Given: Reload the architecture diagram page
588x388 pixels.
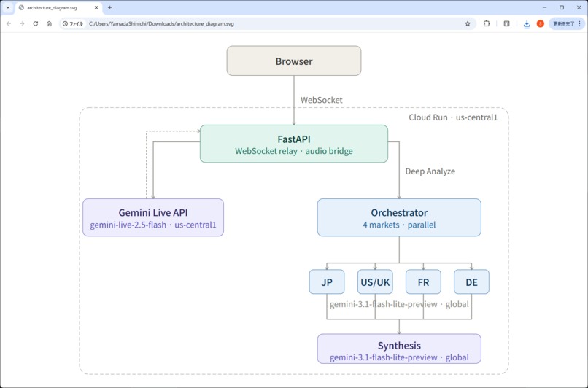Looking at the screenshot, I should [36, 23].
